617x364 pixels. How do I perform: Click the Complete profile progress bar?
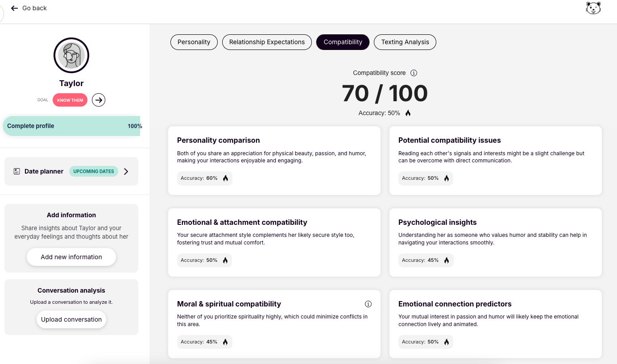point(71,126)
